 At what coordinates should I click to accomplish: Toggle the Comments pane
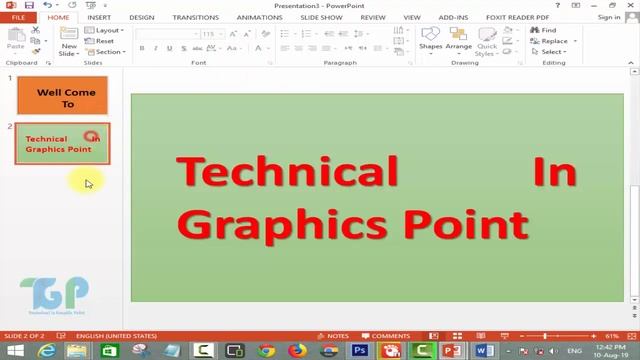(x=386, y=336)
